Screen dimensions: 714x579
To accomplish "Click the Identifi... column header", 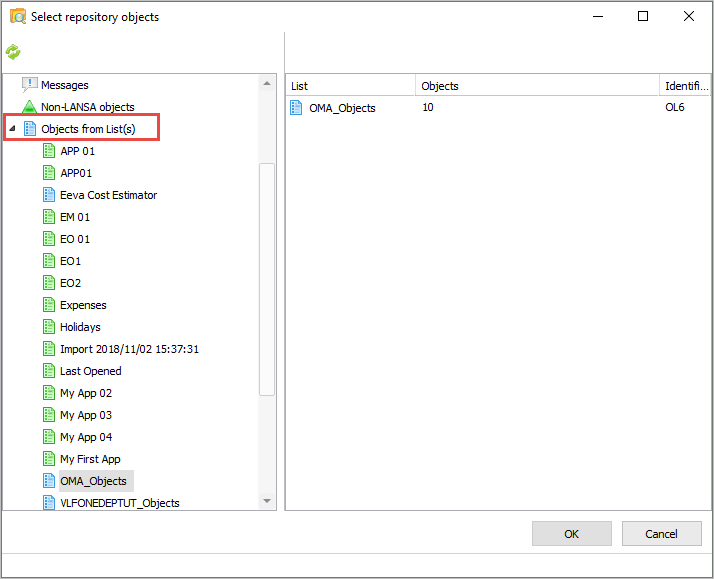I will pyautogui.click(x=685, y=86).
